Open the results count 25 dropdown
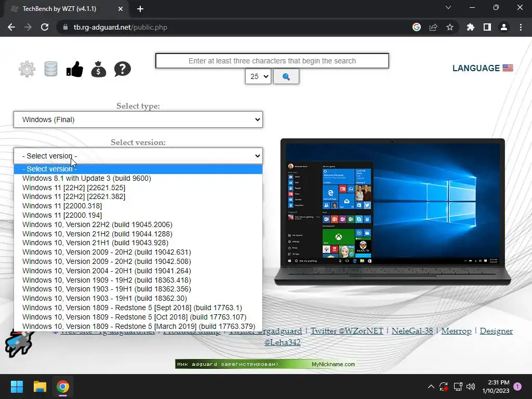This screenshot has width=532, height=399. (258, 77)
